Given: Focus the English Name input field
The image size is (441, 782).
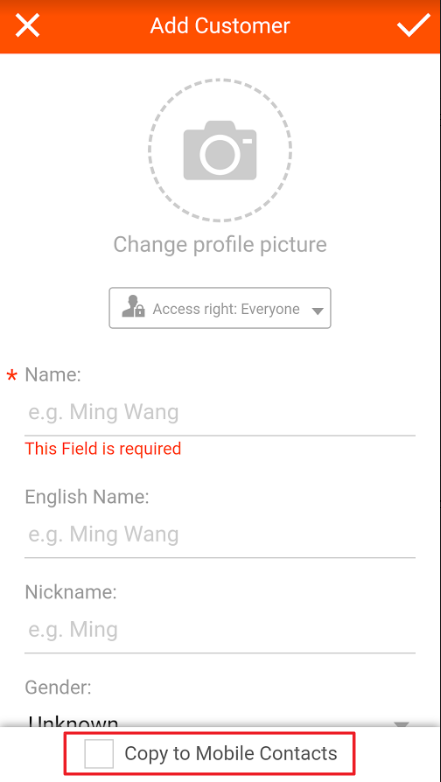Looking at the screenshot, I should [x=220, y=535].
